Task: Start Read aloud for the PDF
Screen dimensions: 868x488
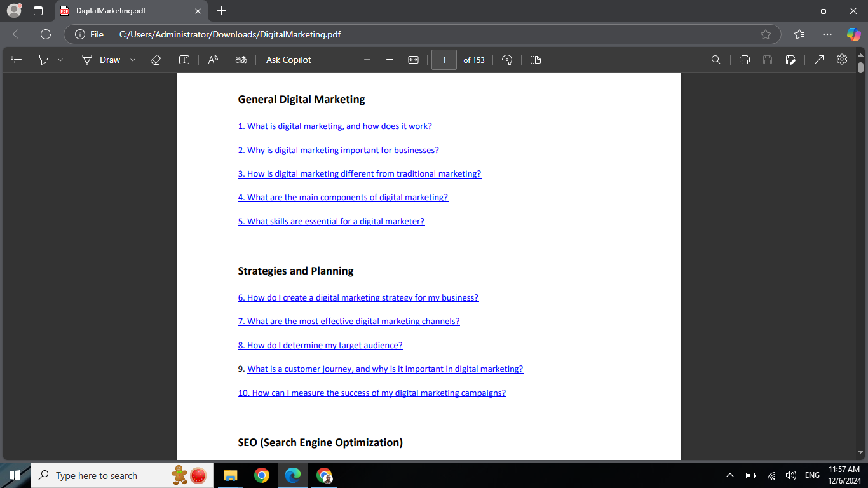Action: tap(212, 59)
